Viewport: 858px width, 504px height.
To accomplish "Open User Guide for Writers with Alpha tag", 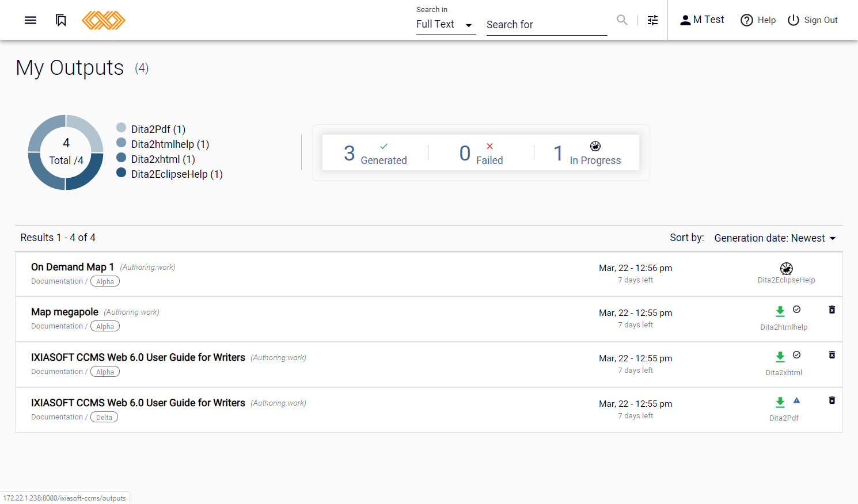I will click(138, 357).
